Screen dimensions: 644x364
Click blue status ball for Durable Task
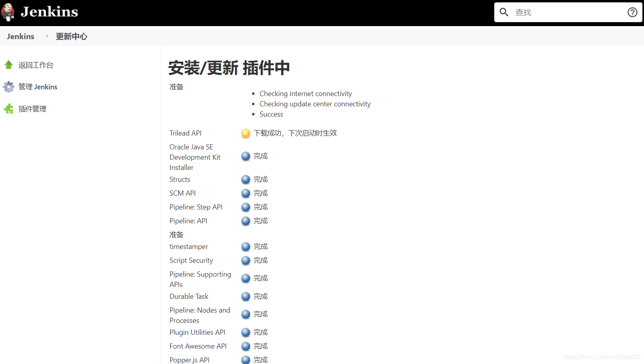point(246,297)
